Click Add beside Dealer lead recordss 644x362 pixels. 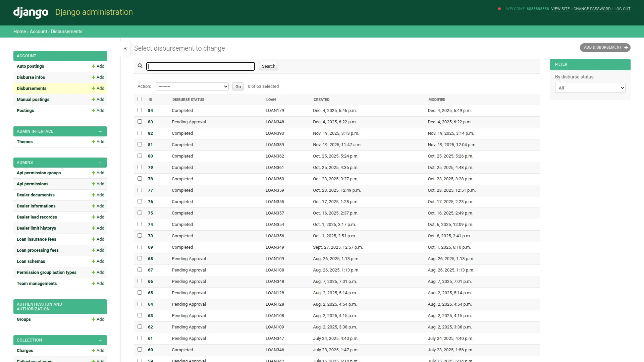(x=98, y=217)
